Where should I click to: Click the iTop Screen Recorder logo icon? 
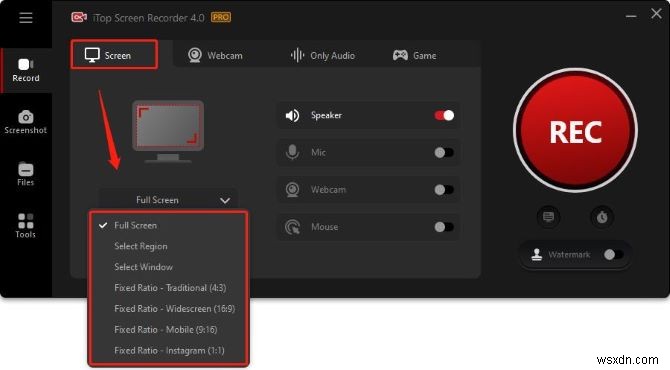(x=79, y=18)
